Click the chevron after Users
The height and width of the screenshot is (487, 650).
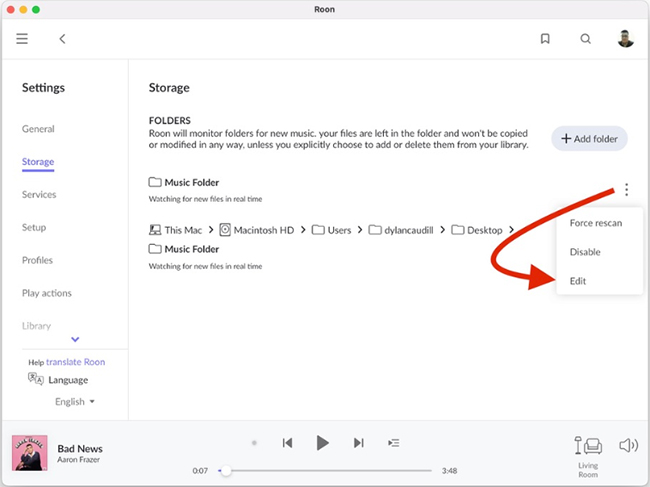point(360,230)
